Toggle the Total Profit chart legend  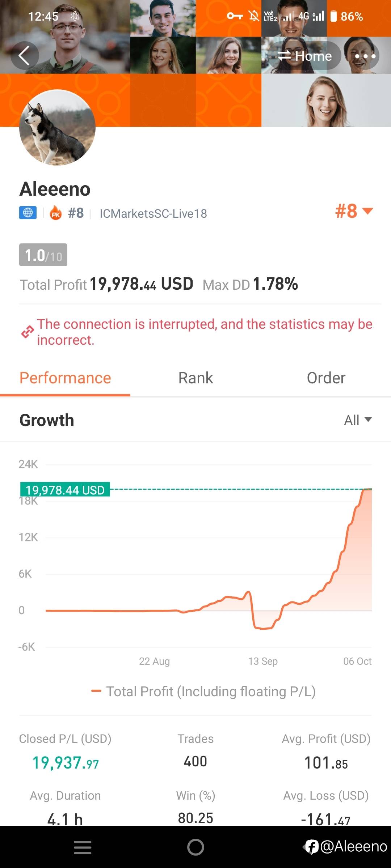pos(203,691)
